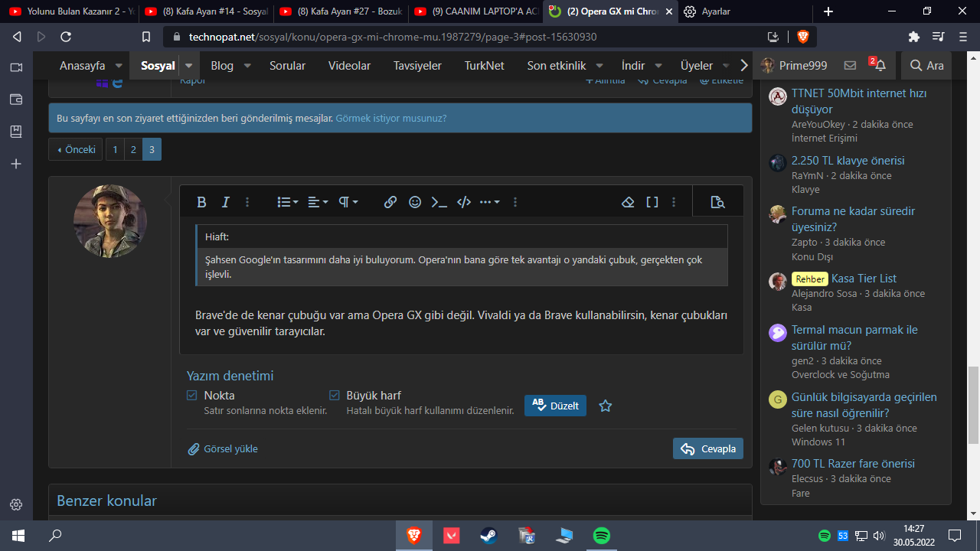This screenshot has width=980, height=551.
Task: Switch to the CAANIM LAPTOP'A tab
Action: pyautogui.click(x=475, y=11)
